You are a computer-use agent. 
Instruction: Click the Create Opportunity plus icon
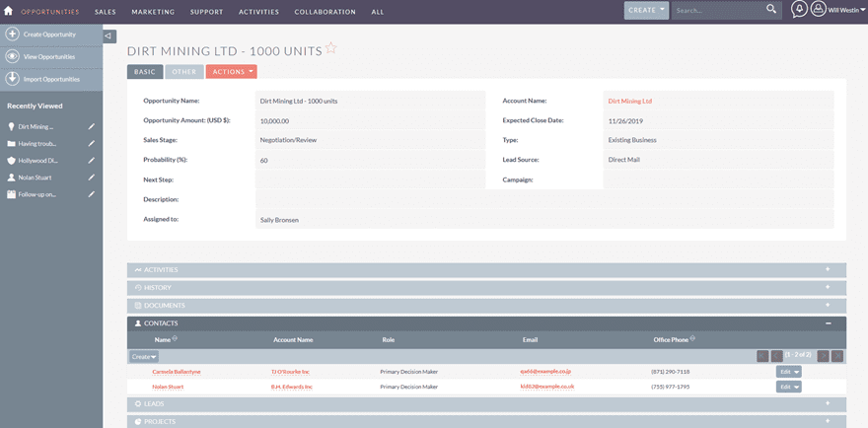(x=12, y=34)
